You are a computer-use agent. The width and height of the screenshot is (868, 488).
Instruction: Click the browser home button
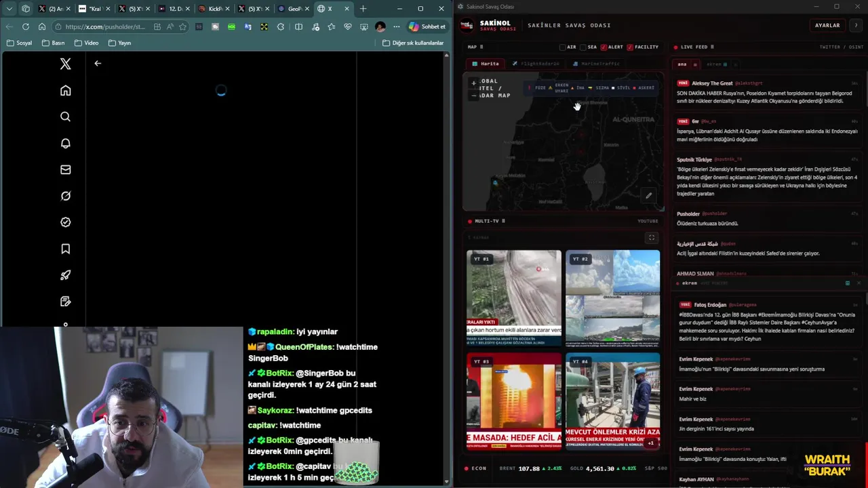click(x=42, y=26)
